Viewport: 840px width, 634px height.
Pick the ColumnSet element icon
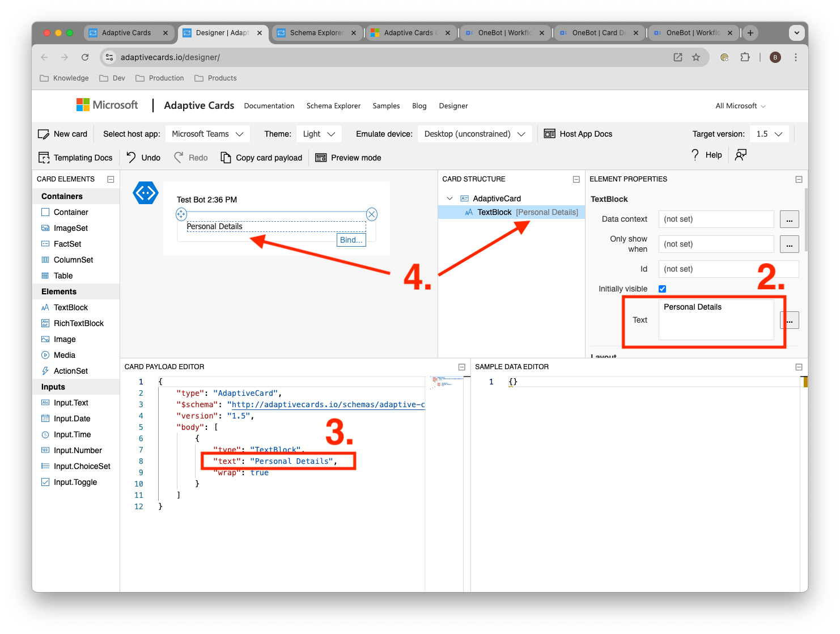(45, 260)
